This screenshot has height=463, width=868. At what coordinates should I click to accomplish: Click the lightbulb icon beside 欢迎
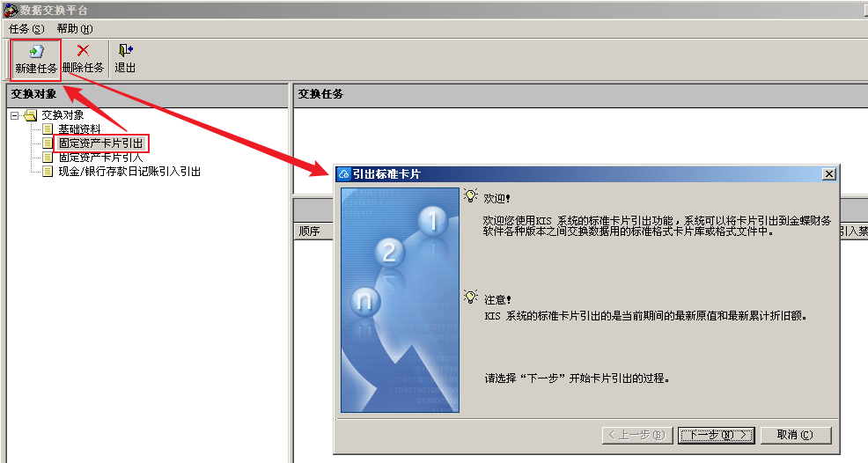click(471, 195)
